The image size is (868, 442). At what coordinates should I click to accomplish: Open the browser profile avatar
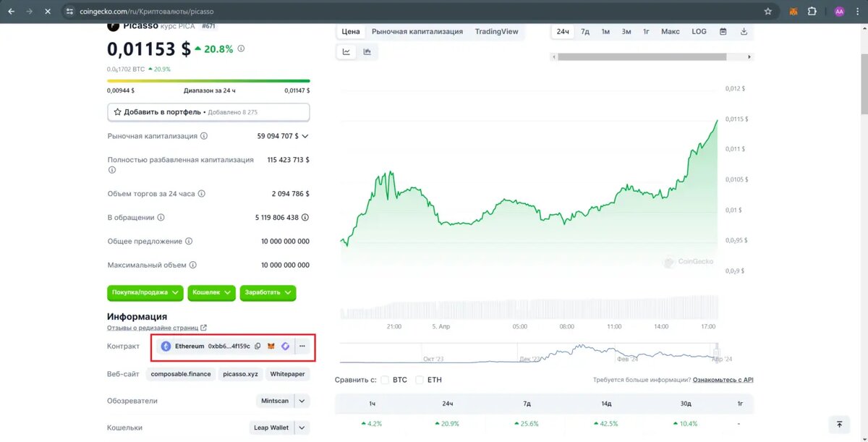[x=839, y=12]
